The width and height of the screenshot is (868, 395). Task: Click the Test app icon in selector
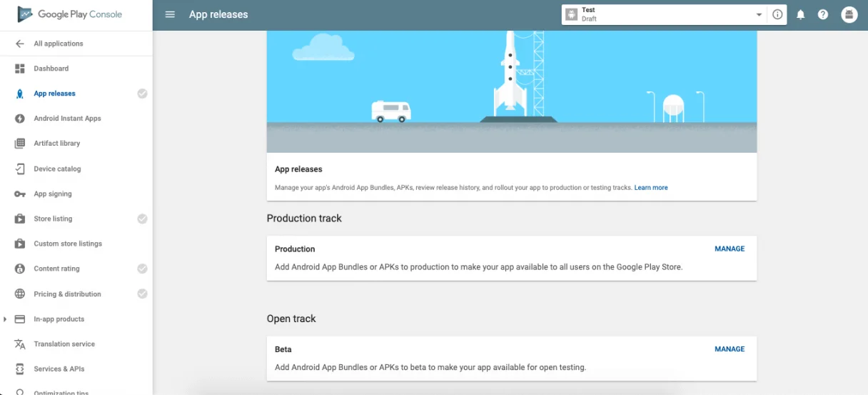pos(572,14)
